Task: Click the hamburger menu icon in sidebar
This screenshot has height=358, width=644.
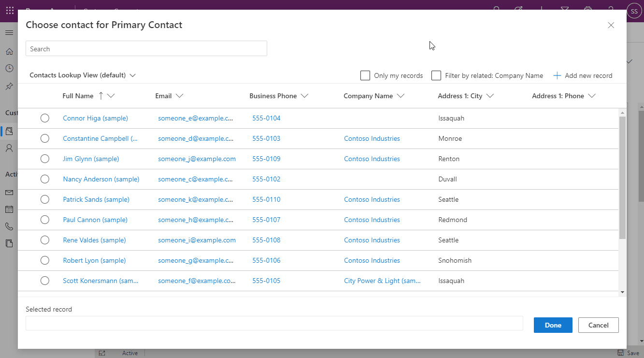Action: (9, 32)
